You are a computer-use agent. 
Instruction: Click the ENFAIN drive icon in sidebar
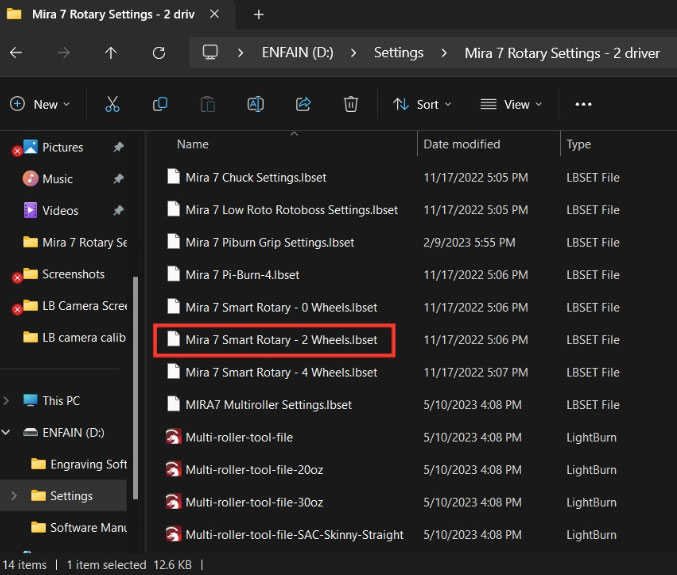click(x=30, y=432)
